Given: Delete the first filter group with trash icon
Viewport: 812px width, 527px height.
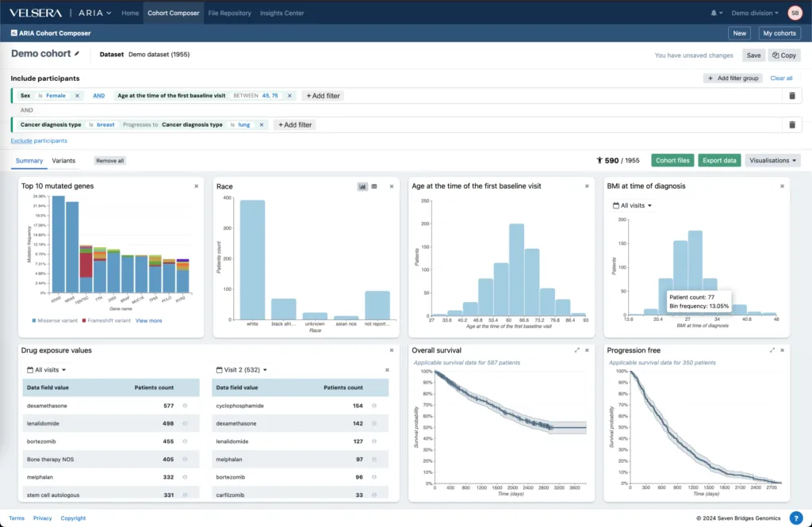Looking at the screenshot, I should pos(791,96).
